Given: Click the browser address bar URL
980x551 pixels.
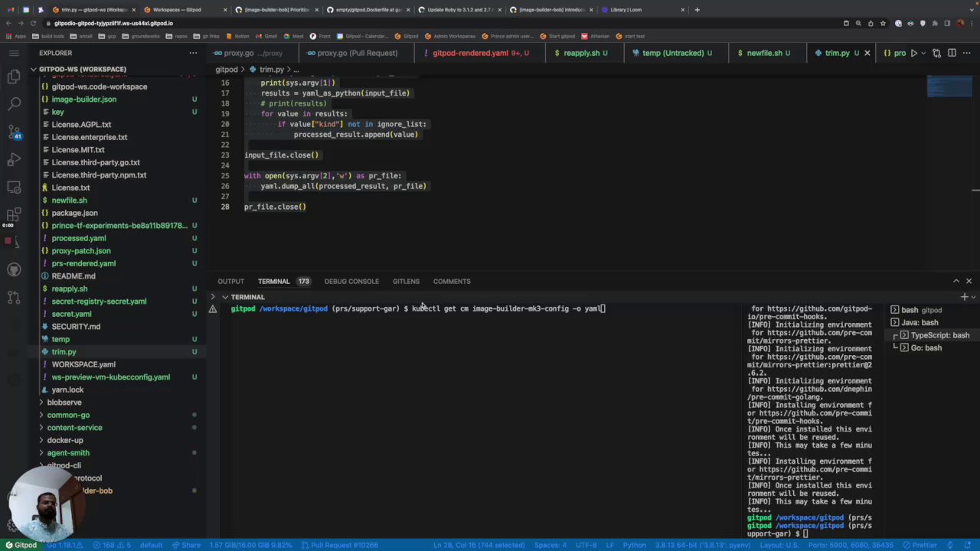Looking at the screenshot, I should [x=113, y=23].
